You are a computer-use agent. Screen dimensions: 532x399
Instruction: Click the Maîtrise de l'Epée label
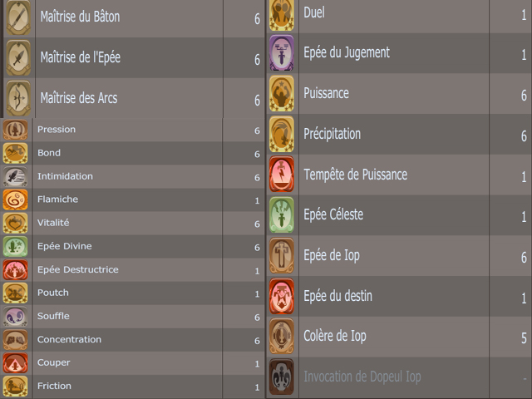pos(81,57)
